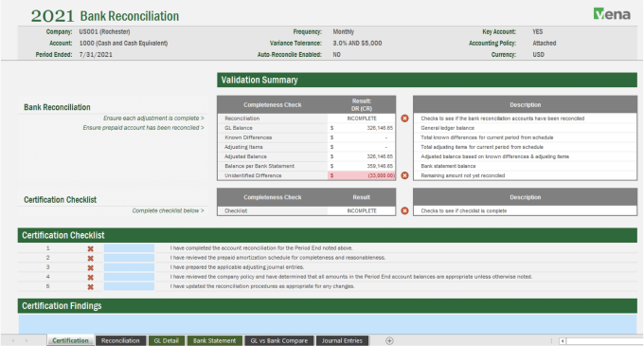Select account value 1000 (Cash and Cash Equivalent)
Image resolution: width=644 pixels, height=346 pixels.
(123, 44)
